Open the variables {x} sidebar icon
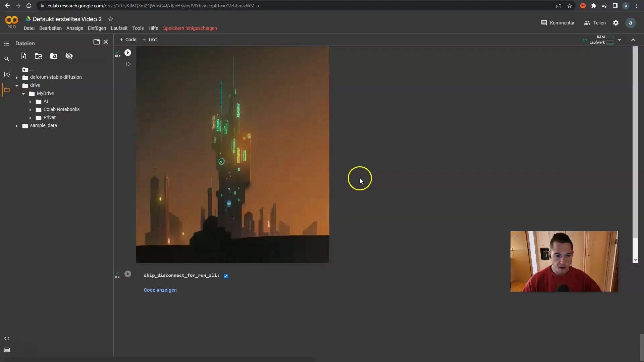644x362 pixels. tap(7, 74)
